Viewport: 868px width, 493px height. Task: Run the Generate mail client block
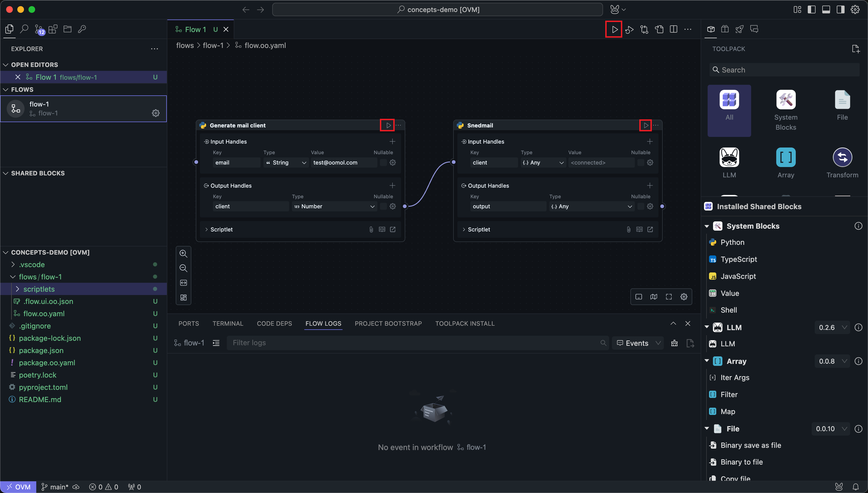point(388,125)
